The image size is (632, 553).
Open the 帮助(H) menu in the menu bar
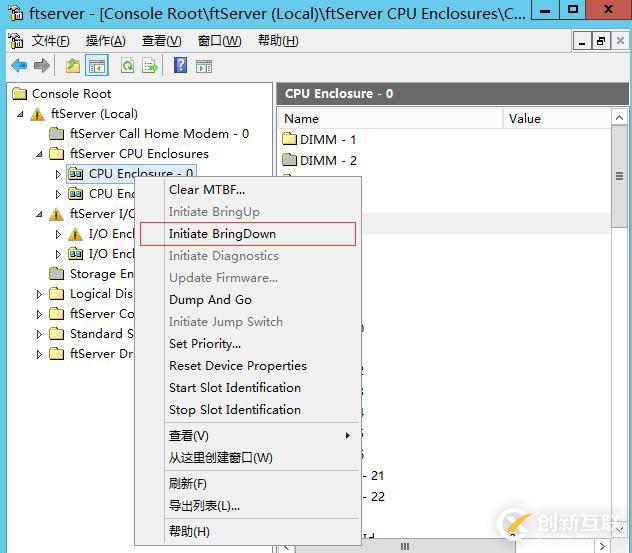[278, 41]
